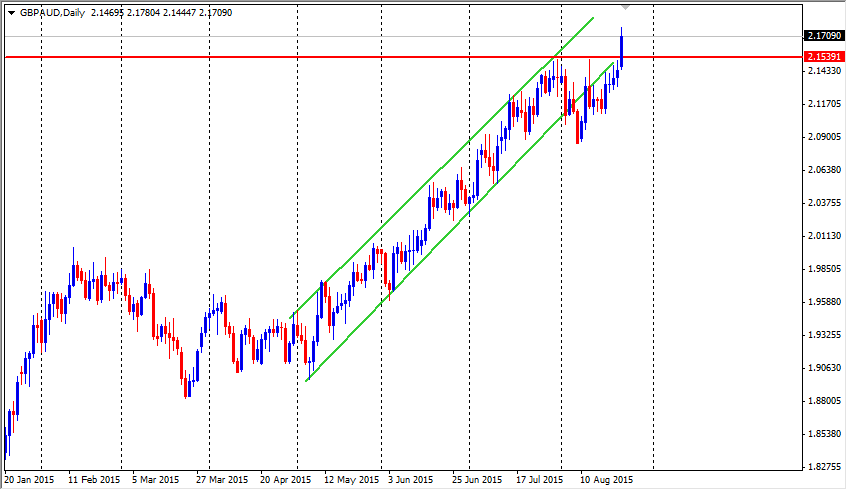Click the gray chart shift marker triangle
Screen dimensions: 847x490
pos(626,8)
